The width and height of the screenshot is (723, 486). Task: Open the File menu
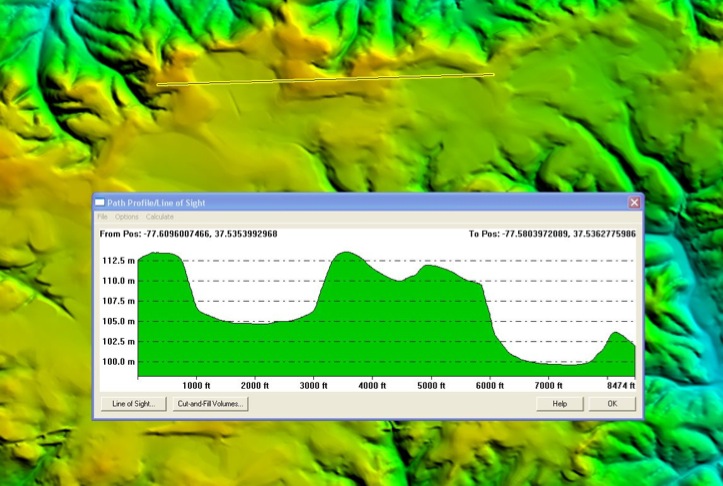(x=102, y=217)
